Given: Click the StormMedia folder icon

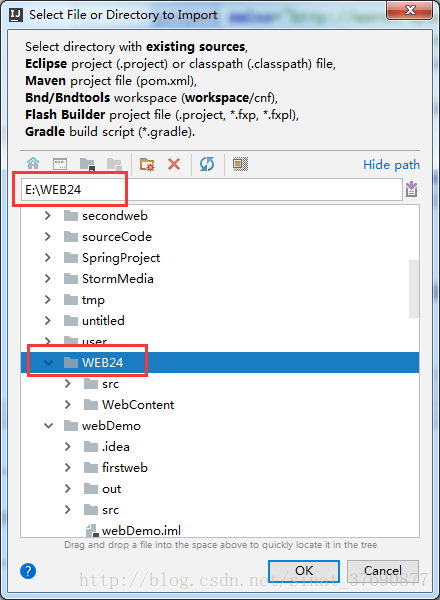Looking at the screenshot, I should point(71,279).
